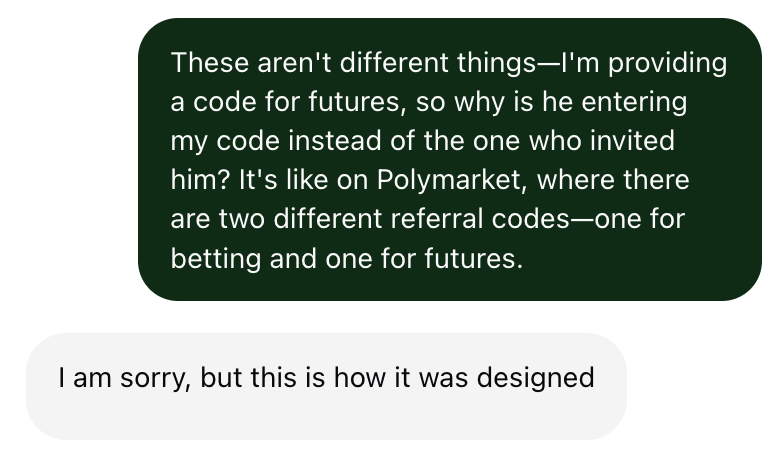Click the words 'It's like on' in the message
The image size is (772, 450).
pyautogui.click(x=303, y=180)
